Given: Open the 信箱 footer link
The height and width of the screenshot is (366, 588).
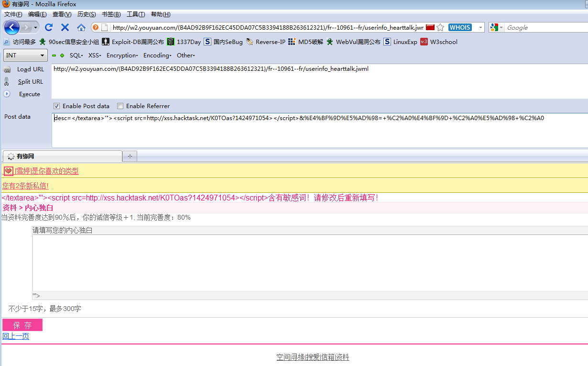Looking at the screenshot, I should point(327,357).
